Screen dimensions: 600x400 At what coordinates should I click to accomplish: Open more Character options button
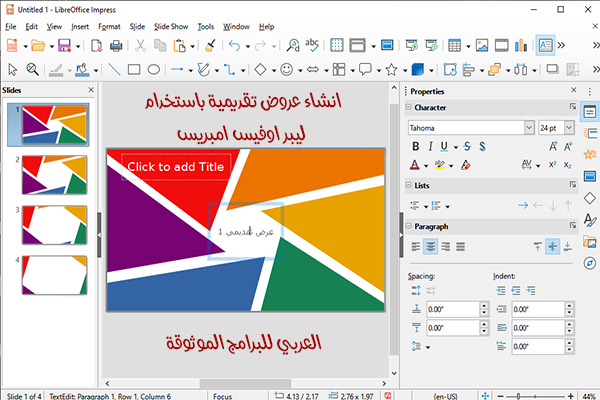pyautogui.click(x=572, y=107)
